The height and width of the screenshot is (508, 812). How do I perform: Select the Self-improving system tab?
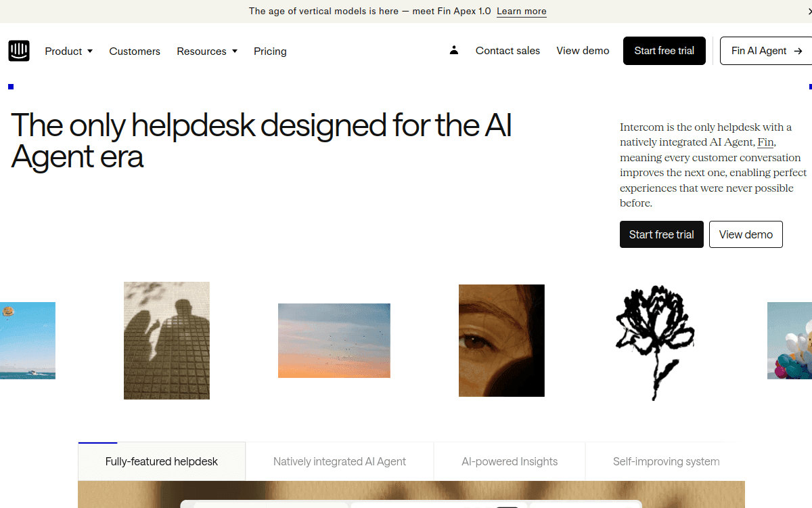666,461
